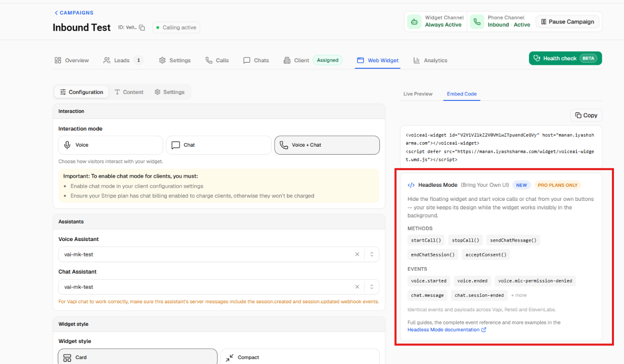
Task: Clear the Voice Assistant selection
Action: 357,255
